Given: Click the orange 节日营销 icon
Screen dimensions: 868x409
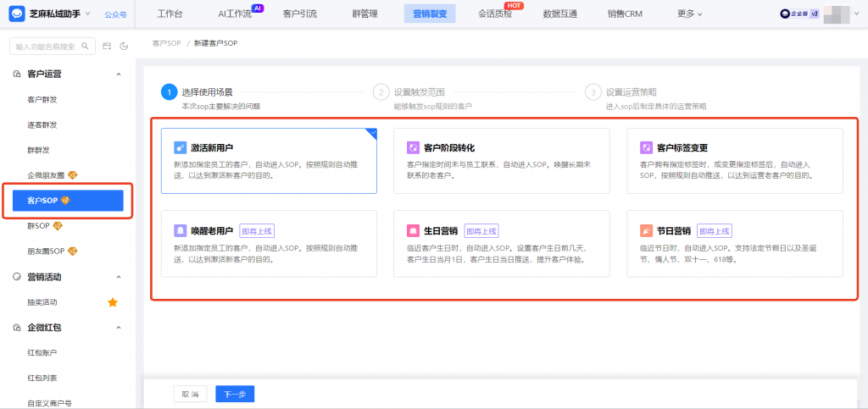Looking at the screenshot, I should point(646,230).
